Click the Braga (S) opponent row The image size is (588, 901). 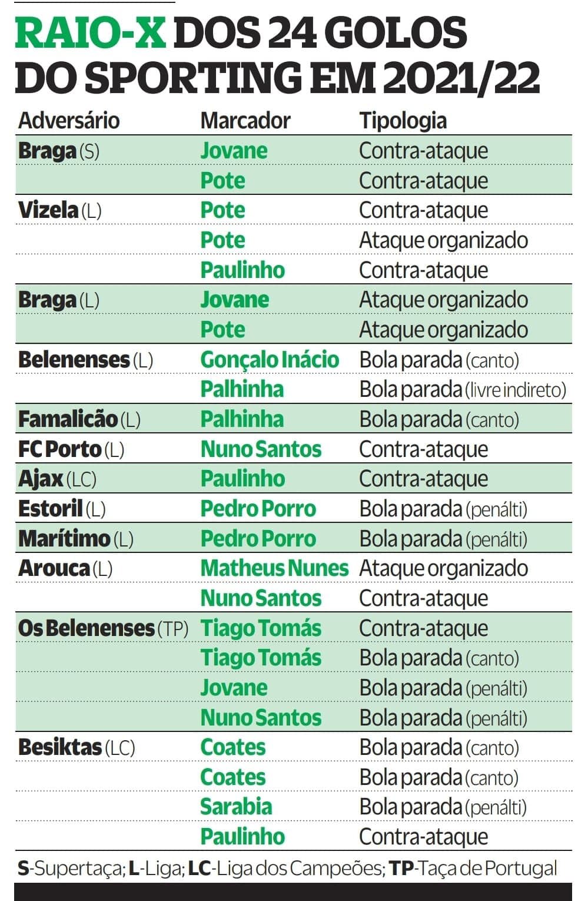(294, 151)
